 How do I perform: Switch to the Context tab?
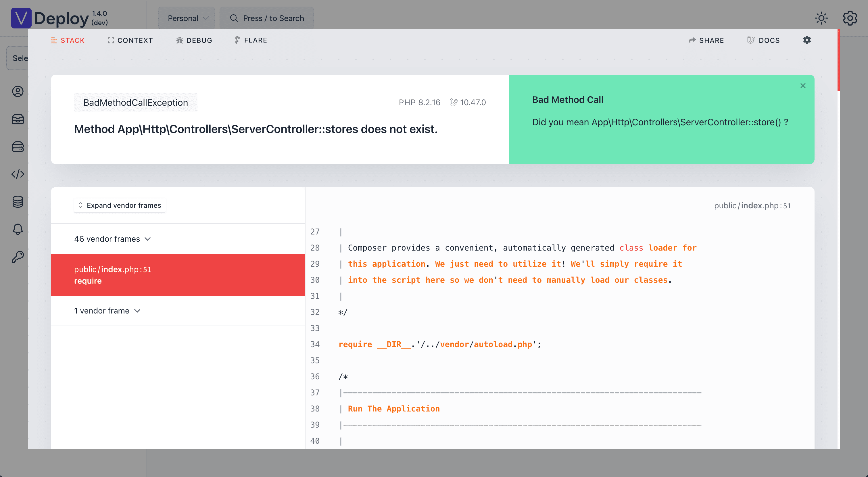(x=130, y=41)
